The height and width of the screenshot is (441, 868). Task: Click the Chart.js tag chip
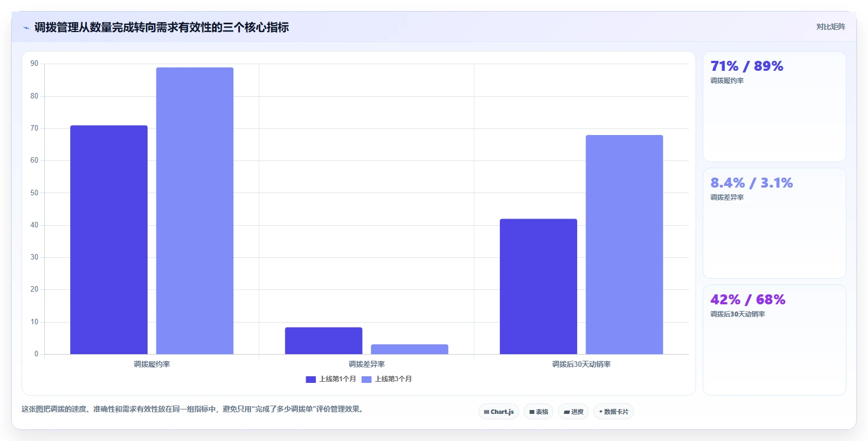499,412
